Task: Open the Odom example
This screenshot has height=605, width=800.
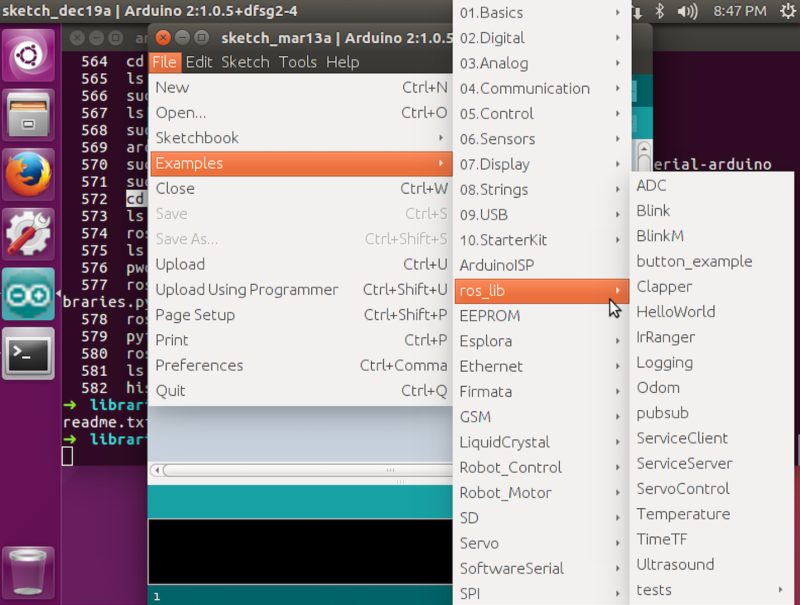Action: click(712, 388)
